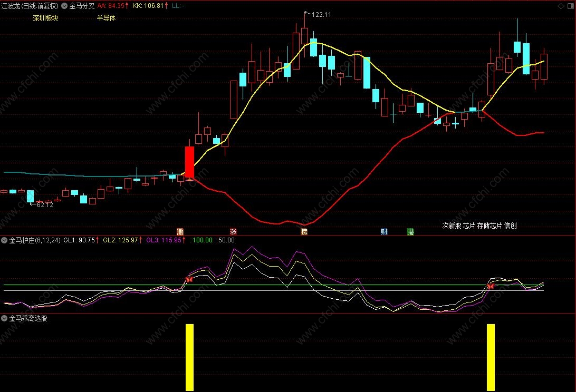This screenshot has height=392, width=576.
Task: Click the green 100.00 reference value
Action: pos(203,240)
